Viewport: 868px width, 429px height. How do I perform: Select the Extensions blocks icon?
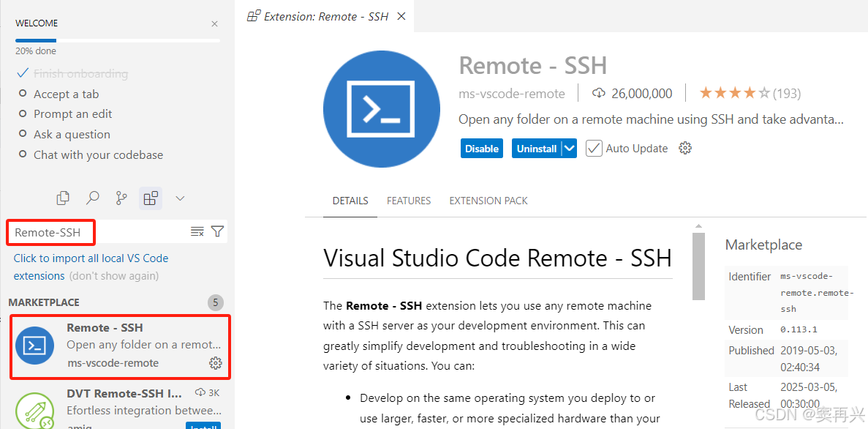tap(151, 198)
